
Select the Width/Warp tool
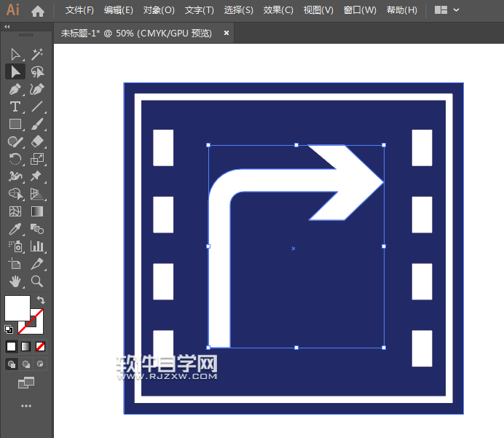click(x=15, y=176)
